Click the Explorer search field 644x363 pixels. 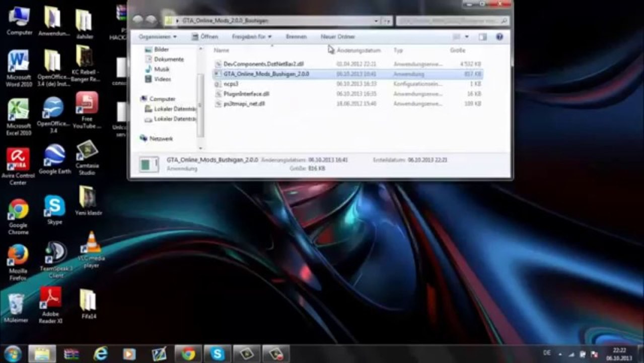click(x=452, y=21)
